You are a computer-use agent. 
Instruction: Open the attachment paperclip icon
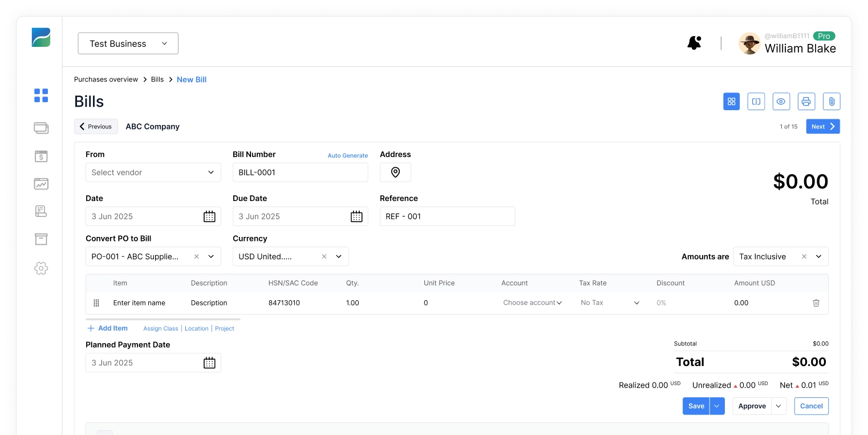[832, 102]
